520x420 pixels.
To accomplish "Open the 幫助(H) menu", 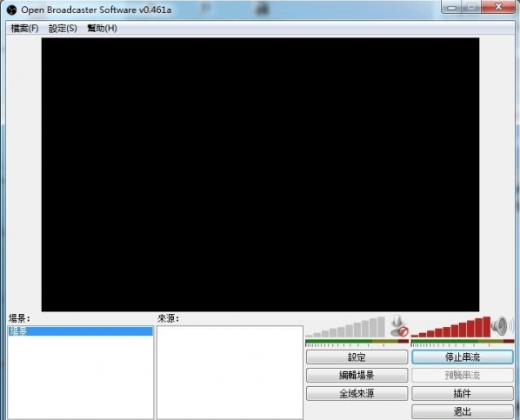I will point(102,29).
